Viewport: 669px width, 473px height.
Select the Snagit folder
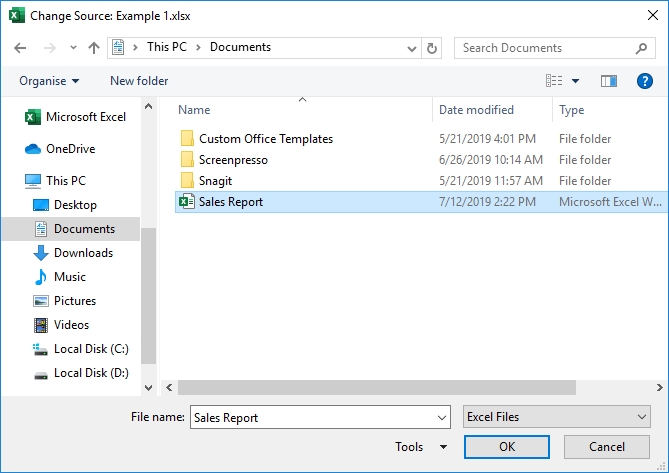coord(215,181)
